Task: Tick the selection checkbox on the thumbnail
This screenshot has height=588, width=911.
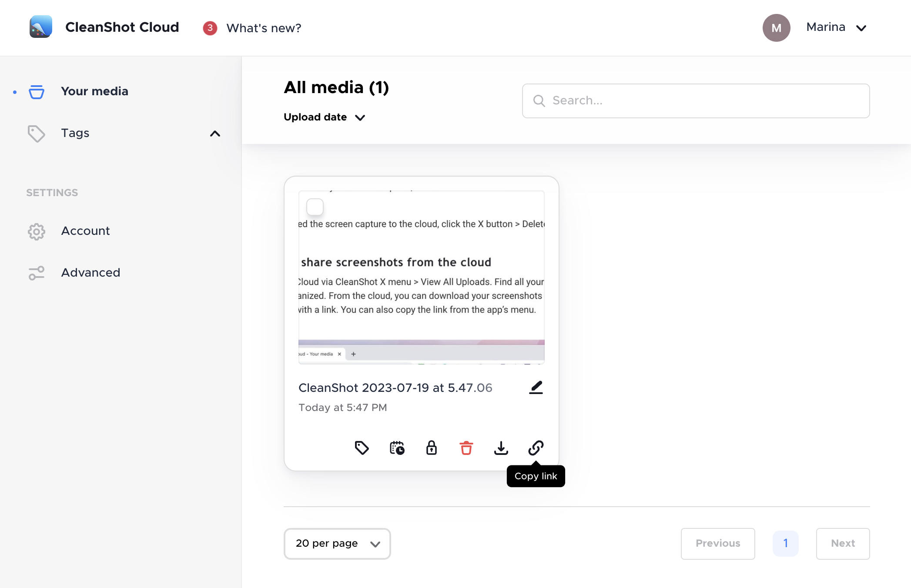Action: click(315, 207)
